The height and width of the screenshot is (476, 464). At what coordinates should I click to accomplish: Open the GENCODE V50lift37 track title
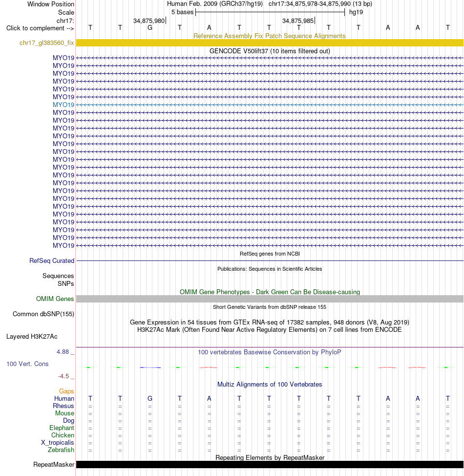tap(270, 51)
